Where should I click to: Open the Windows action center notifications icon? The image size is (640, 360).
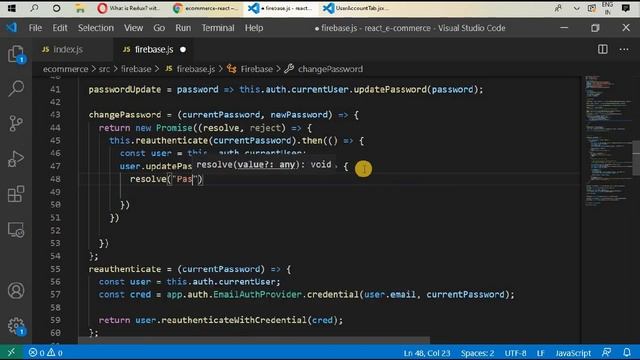click(x=625, y=8)
